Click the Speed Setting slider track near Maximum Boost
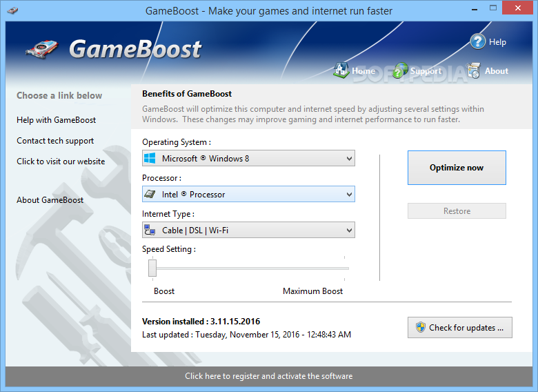The height and width of the screenshot is (392, 538). [x=343, y=268]
